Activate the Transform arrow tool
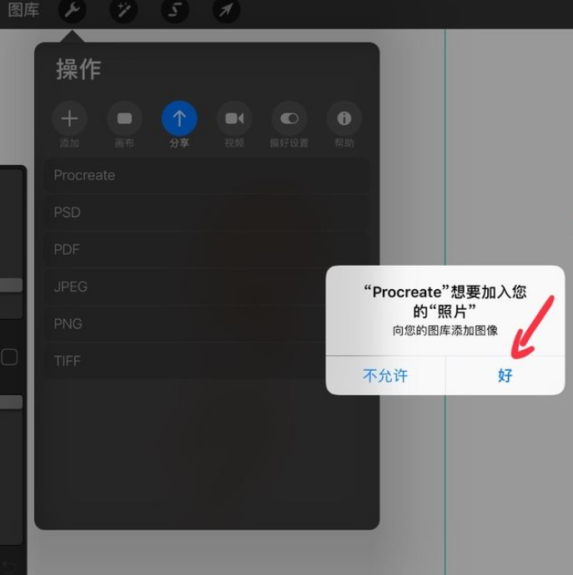The height and width of the screenshot is (575, 573). point(226,10)
